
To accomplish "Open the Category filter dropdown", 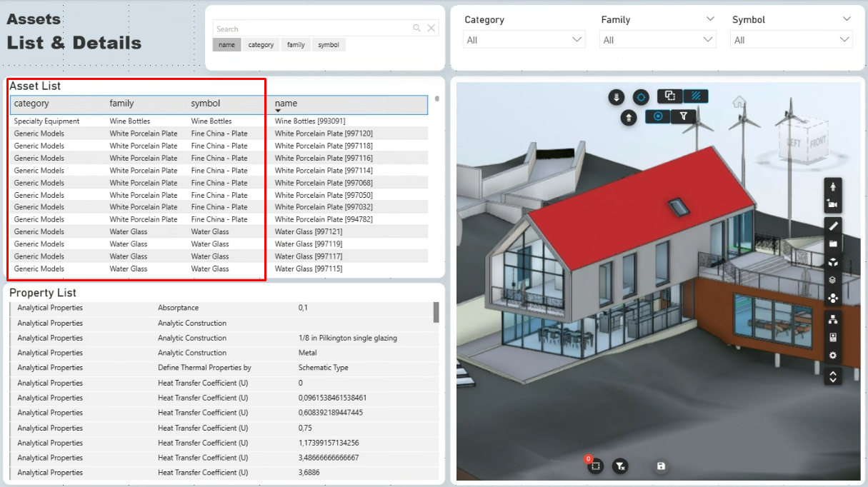I will click(x=524, y=40).
